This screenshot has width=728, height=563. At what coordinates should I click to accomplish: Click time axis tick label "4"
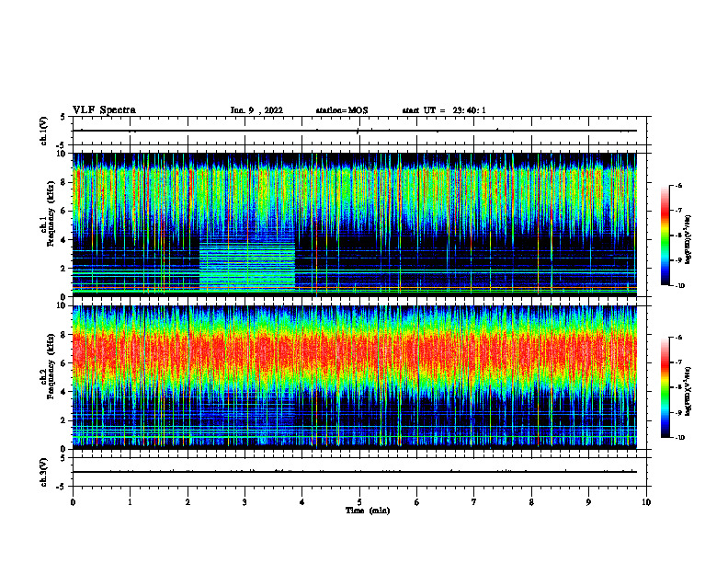[x=302, y=502]
